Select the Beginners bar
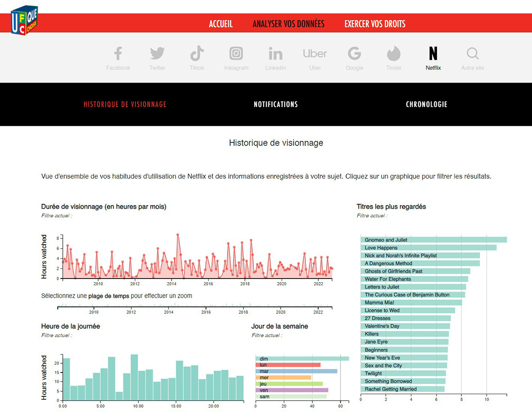This screenshot has height=412, width=532. 404,350
